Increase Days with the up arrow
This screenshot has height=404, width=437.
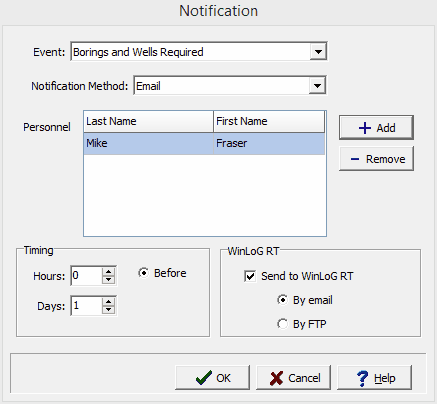click(x=108, y=302)
